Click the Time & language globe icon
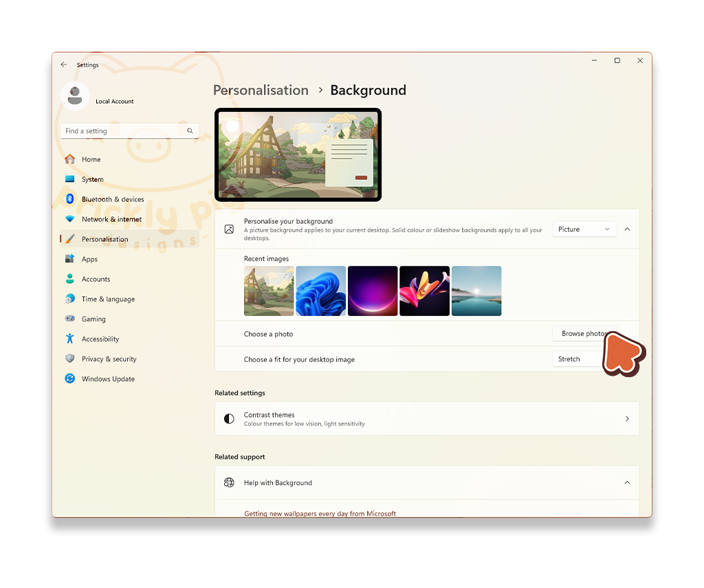This screenshot has width=704, height=588. point(69,299)
